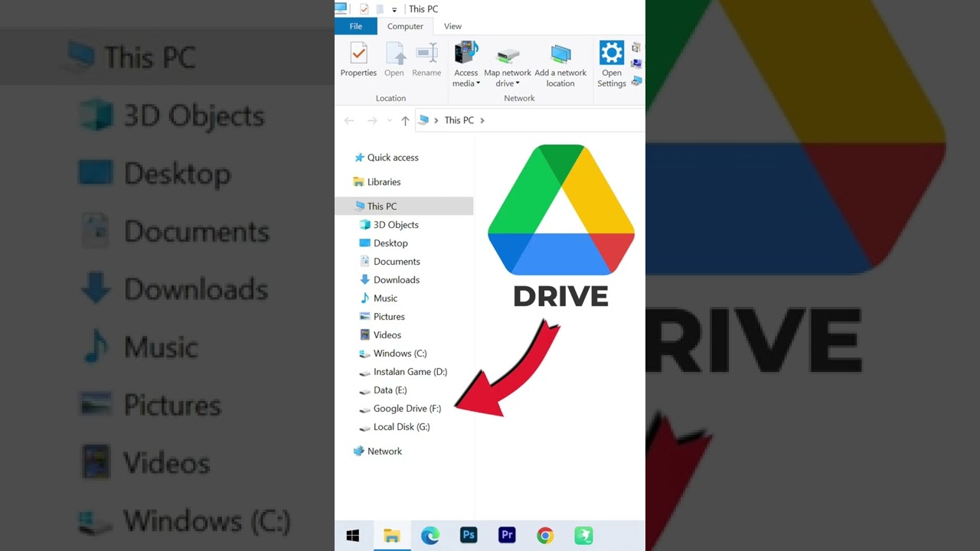The width and height of the screenshot is (980, 551).
Task: Open the Videos folder in the tree
Action: point(381,335)
